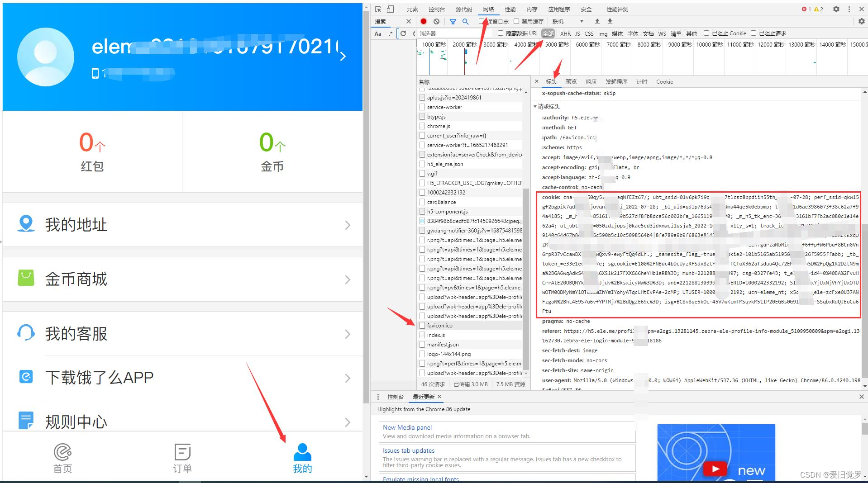868x483 pixels.
Task: Switch to 控制台 DevTools tab
Action: [x=437, y=9]
